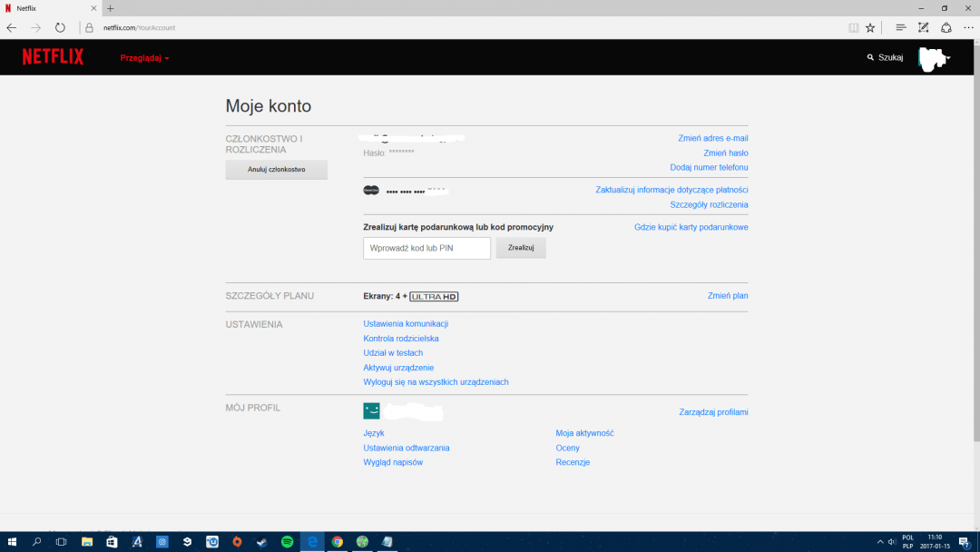Image resolution: width=980 pixels, height=552 pixels.
Task: Open Steam from the taskbar
Action: coord(262,542)
